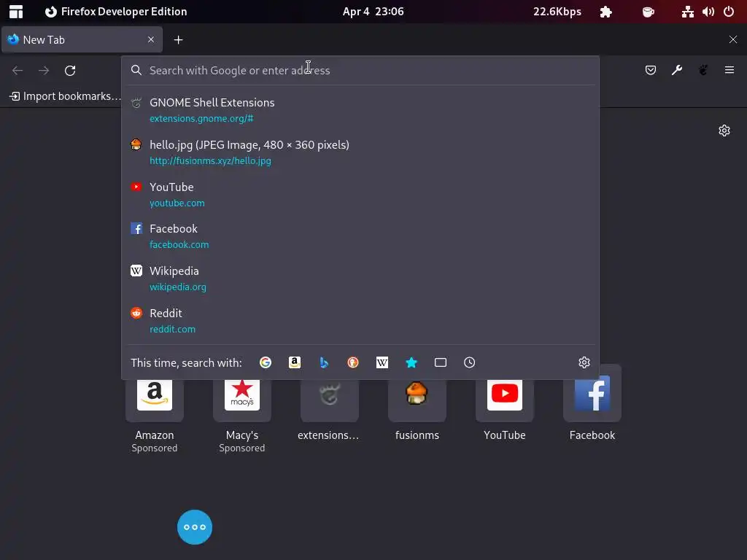Reload the current page
Viewport: 747px width, 560px height.
coord(70,71)
